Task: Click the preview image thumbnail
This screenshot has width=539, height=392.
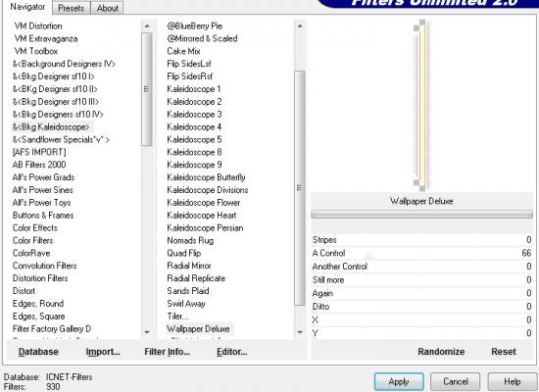Action: [421, 105]
